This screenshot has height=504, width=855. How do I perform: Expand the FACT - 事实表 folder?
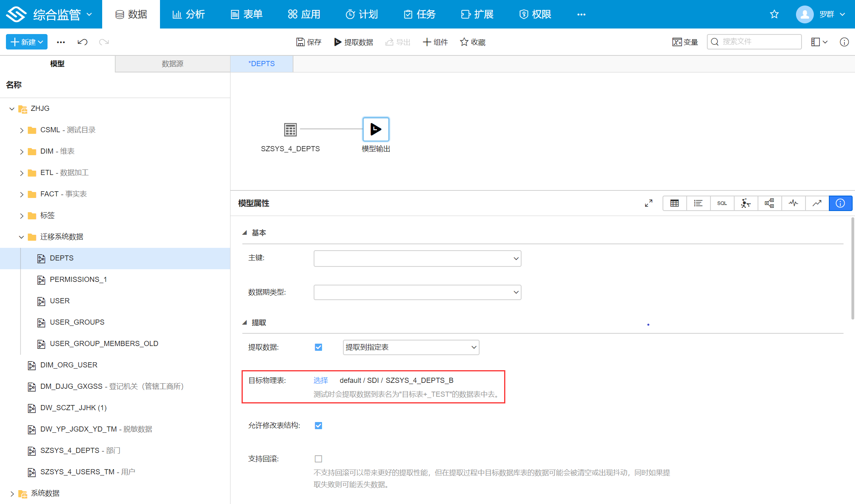pos(22,194)
